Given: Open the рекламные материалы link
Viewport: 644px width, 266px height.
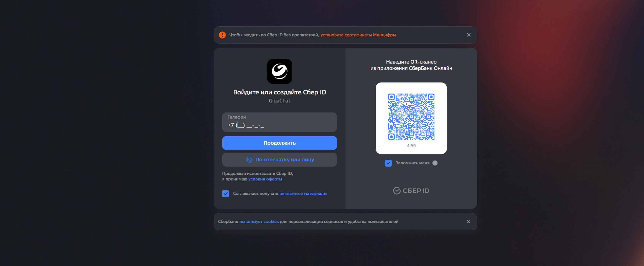Looking at the screenshot, I should (303, 194).
